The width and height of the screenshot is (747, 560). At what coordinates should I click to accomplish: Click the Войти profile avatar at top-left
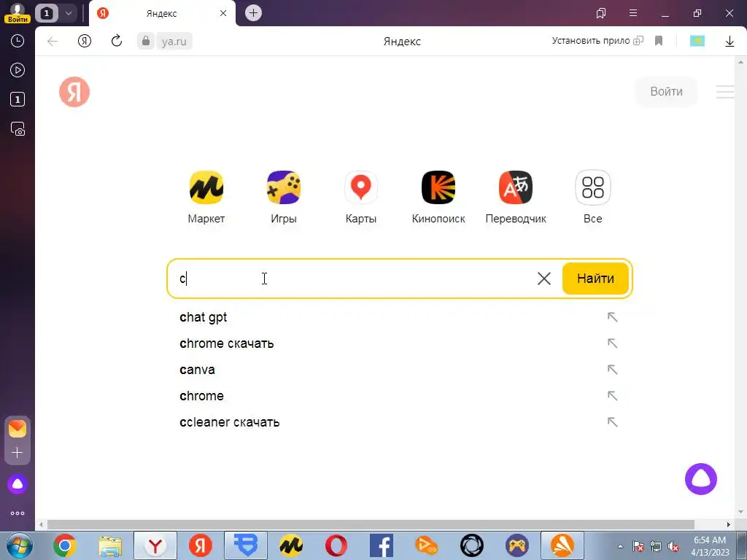tap(18, 13)
